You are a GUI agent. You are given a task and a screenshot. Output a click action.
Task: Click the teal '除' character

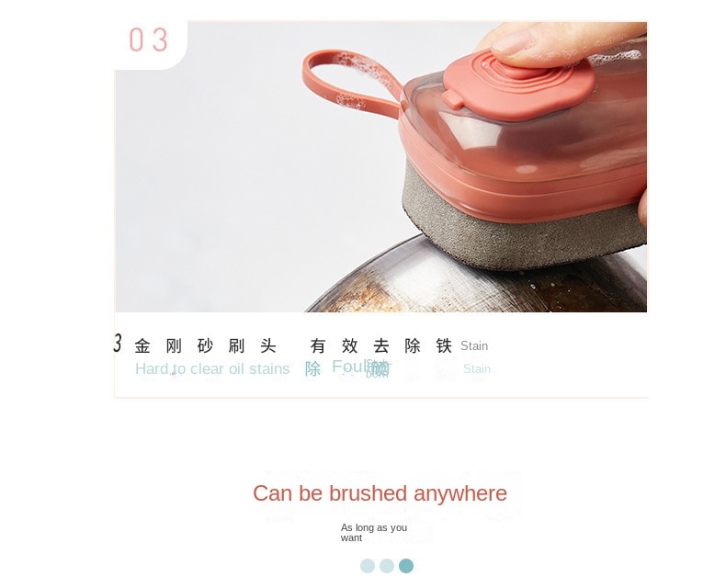(313, 369)
